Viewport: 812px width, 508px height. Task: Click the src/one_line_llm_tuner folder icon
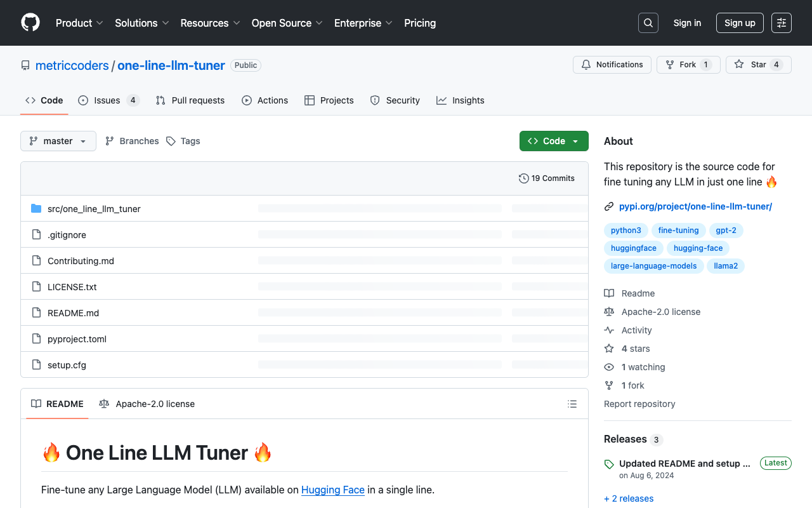[x=36, y=209]
